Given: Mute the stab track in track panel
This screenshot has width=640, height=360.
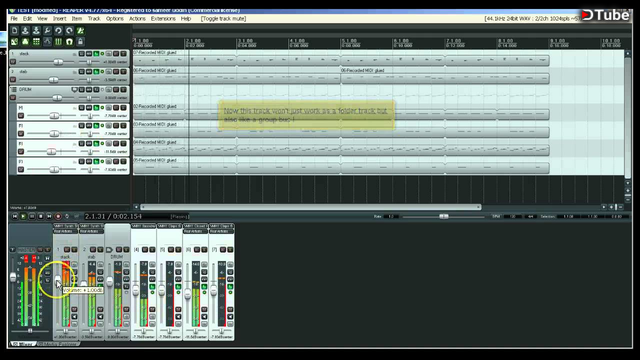Looking at the screenshot, I should 116,71.
